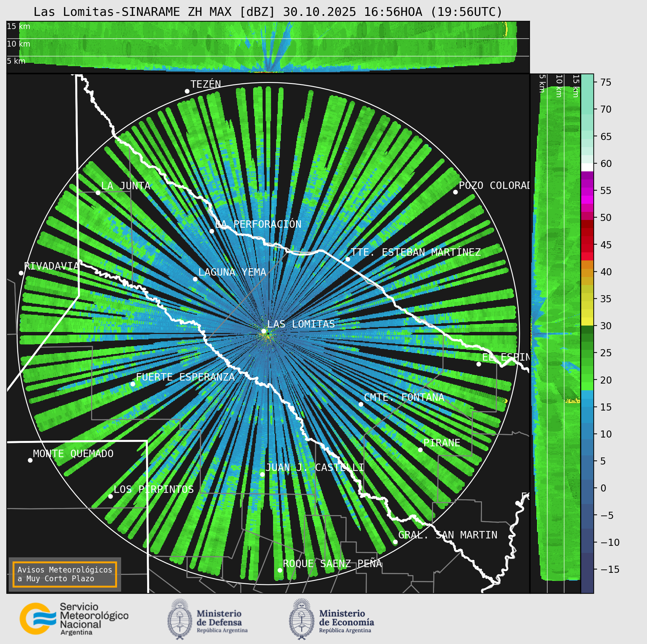Click the POZO COLORADO label
647x644 pixels.
pos(494,186)
